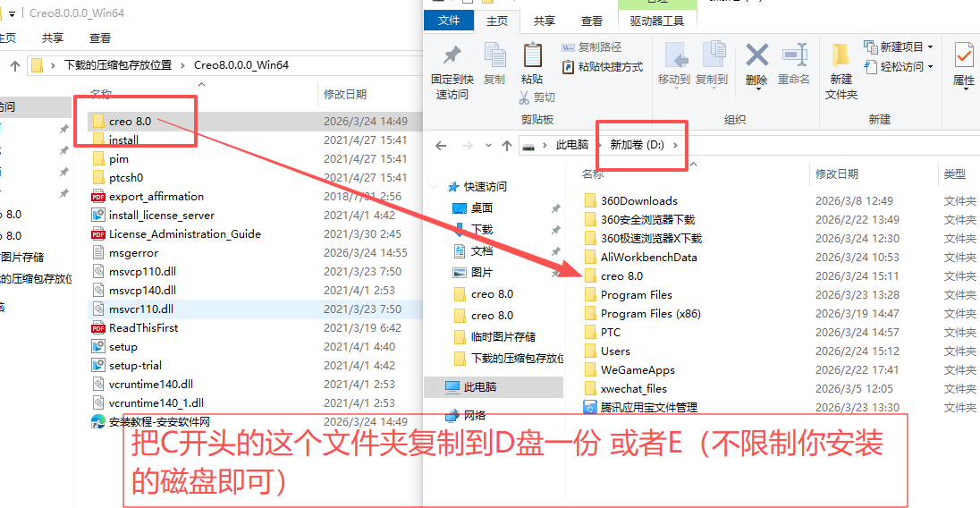
Task: Select ReadThisFirst PDF file
Action: click(x=143, y=328)
